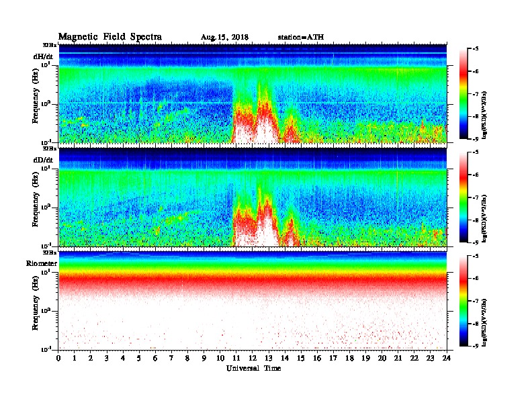
Task: Click the Riometer spectrogram plot
Action: pos(253,301)
